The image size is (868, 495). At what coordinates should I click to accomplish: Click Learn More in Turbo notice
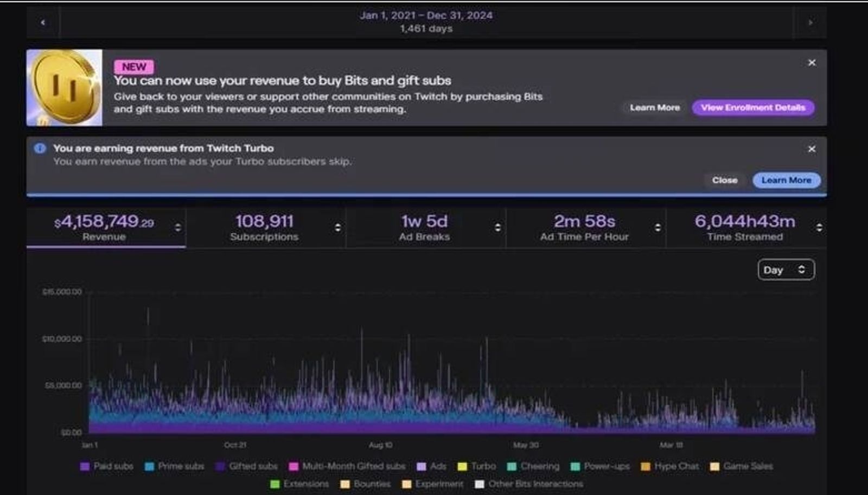[786, 180]
